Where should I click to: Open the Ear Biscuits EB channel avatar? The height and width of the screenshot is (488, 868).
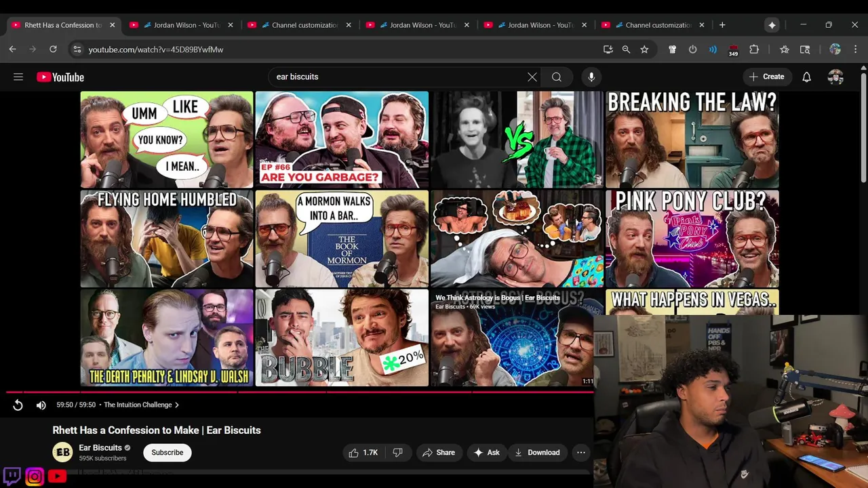coord(63,453)
